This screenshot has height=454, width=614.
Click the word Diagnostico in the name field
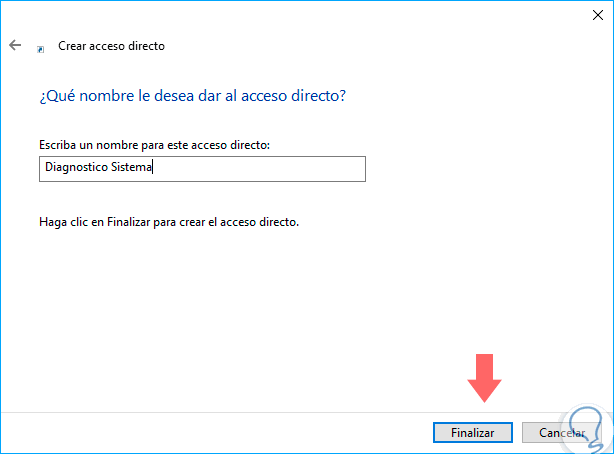(x=77, y=169)
